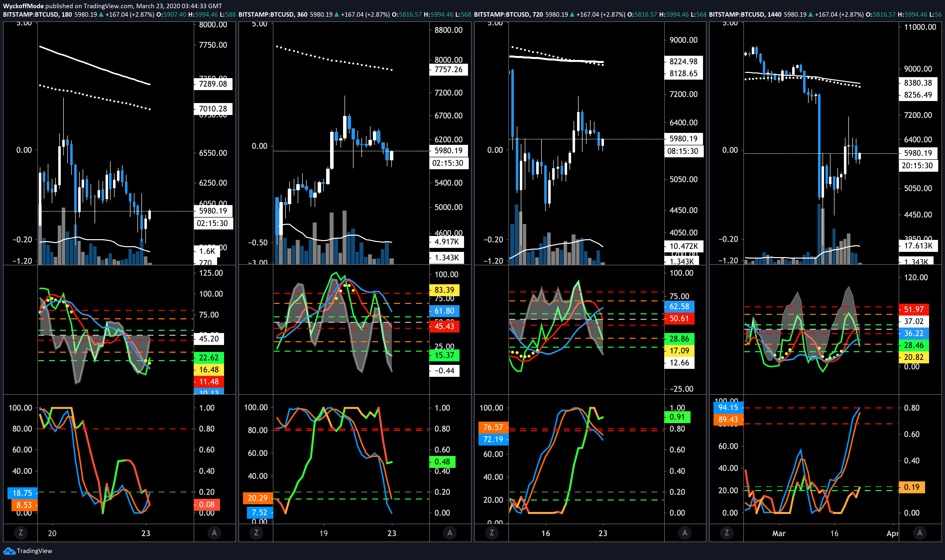
Task: Click the yellow 16.48 indicator label
Action: pyautogui.click(x=209, y=369)
